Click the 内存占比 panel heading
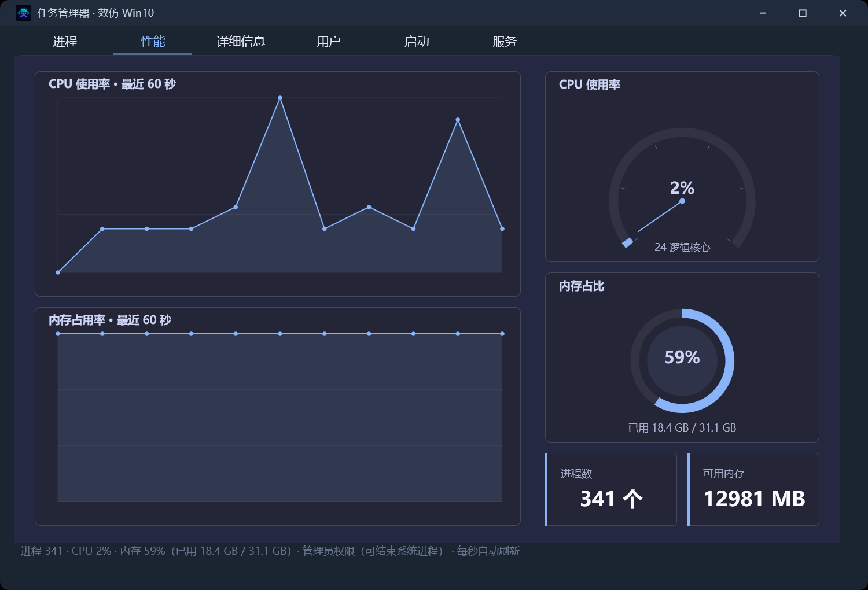This screenshot has height=590, width=868. pos(582,286)
